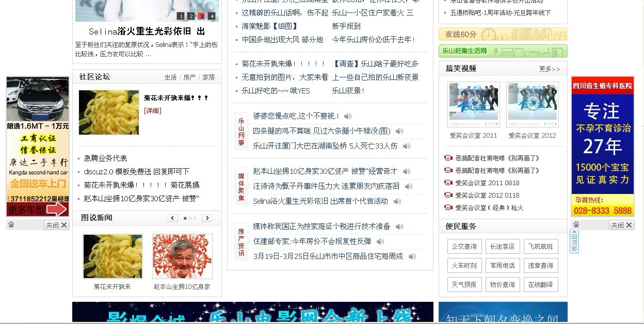Select slide 4 in top slideshow

point(212,16)
